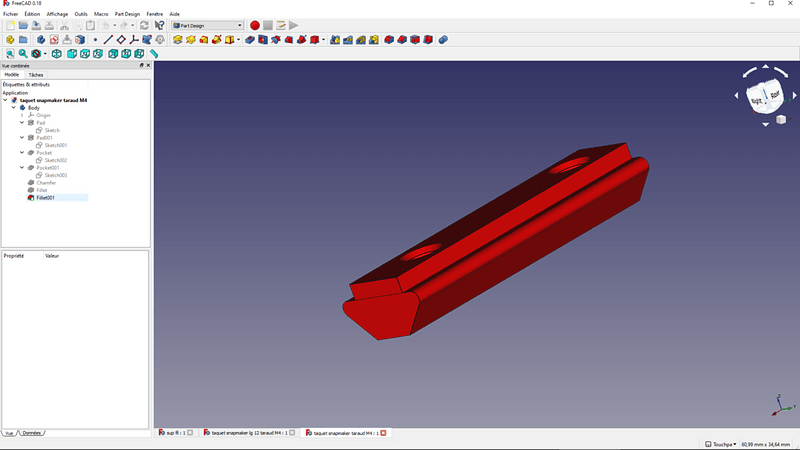
Task: Select Fillet001 in the model tree
Action: pyautogui.click(x=45, y=197)
